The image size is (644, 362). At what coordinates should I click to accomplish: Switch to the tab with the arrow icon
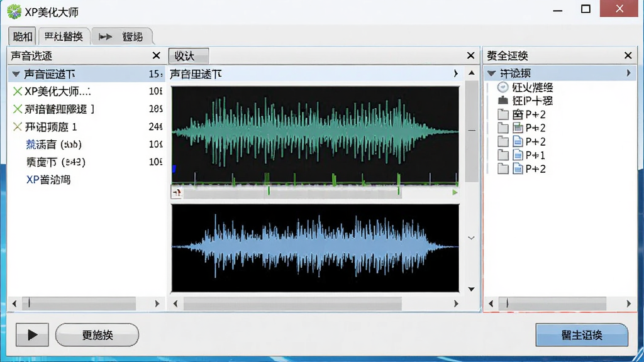pyautogui.click(x=121, y=36)
